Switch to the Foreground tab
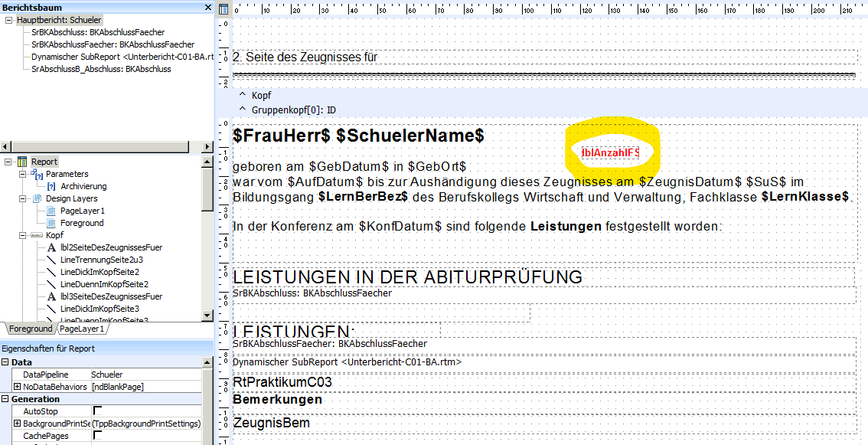This screenshot has width=868, height=445. pyautogui.click(x=31, y=329)
